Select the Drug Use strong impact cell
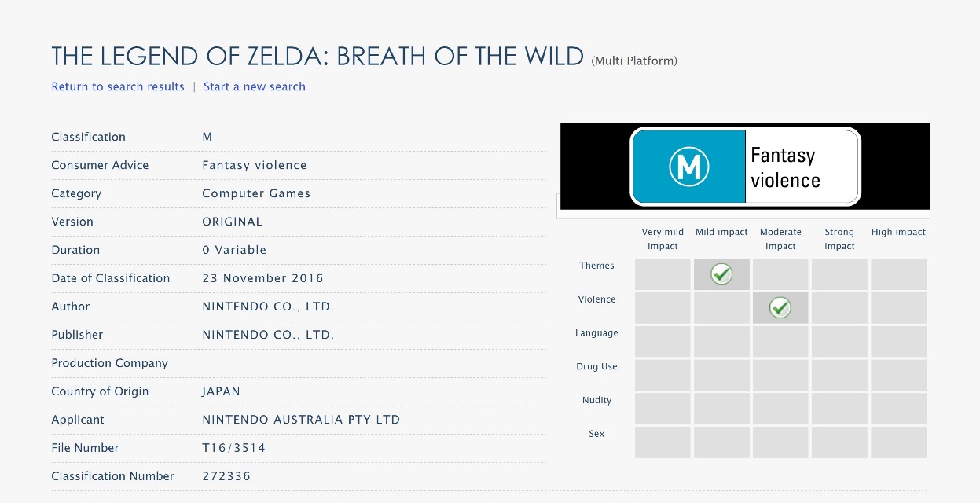This screenshot has height=503, width=980. pos(839,375)
